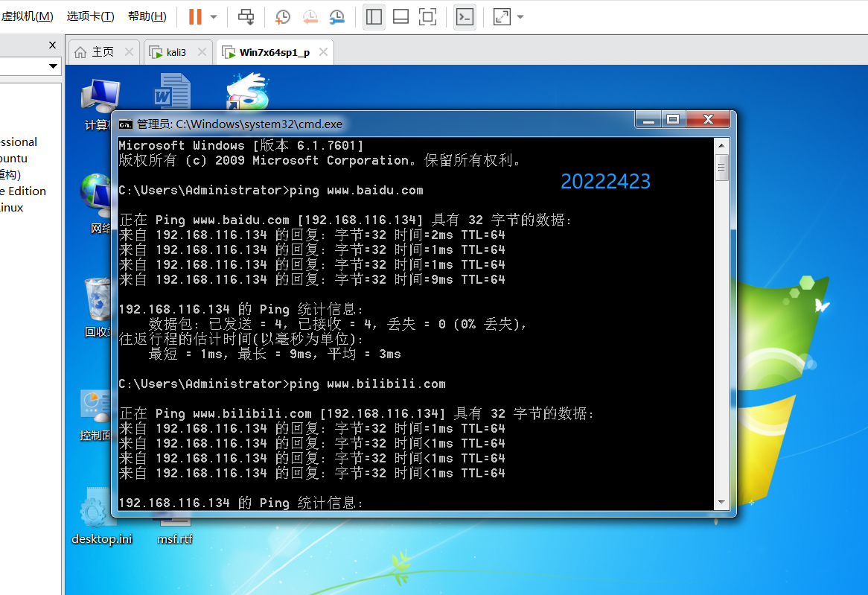This screenshot has height=595, width=868.
Task: Close the cmd.exe window
Action: [708, 119]
